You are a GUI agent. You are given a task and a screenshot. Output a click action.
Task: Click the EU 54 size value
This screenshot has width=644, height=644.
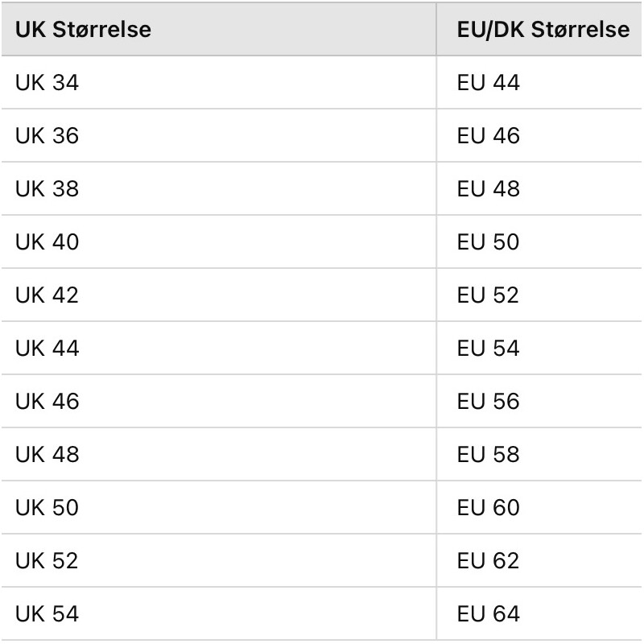pos(539,348)
